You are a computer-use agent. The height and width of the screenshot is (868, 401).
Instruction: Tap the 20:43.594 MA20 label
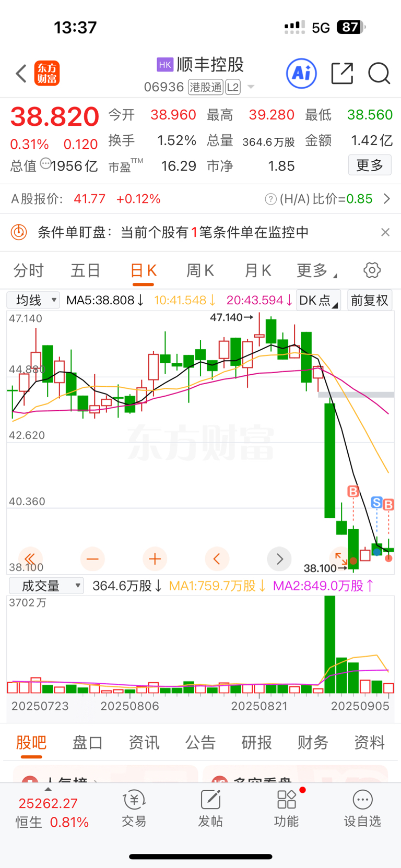click(259, 300)
